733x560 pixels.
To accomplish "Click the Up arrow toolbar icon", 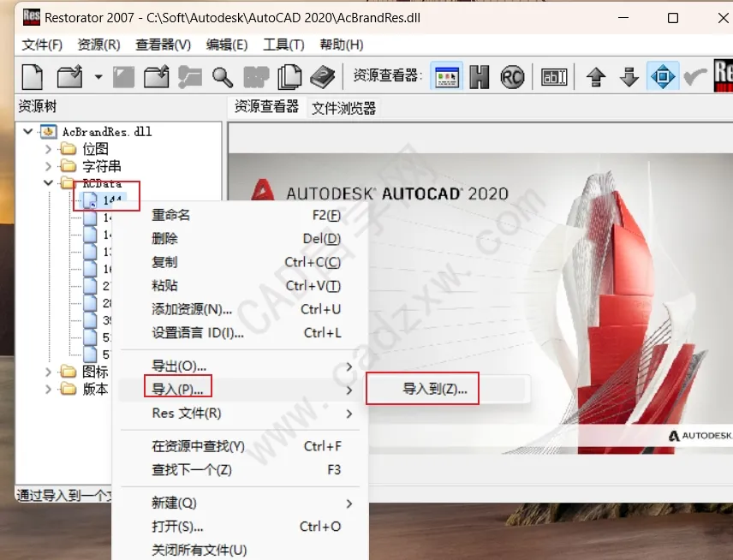I will pos(596,77).
